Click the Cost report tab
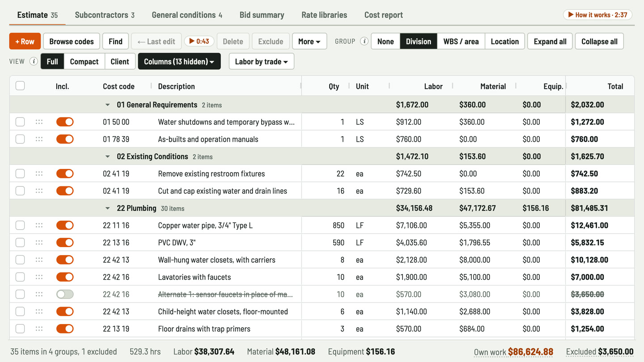This screenshot has width=644, height=362. click(x=384, y=15)
